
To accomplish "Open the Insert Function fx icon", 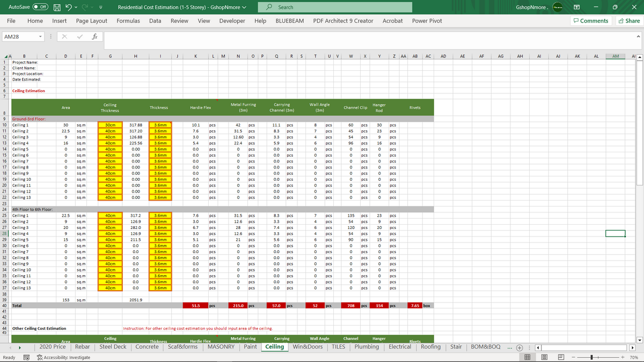I will coord(94,37).
